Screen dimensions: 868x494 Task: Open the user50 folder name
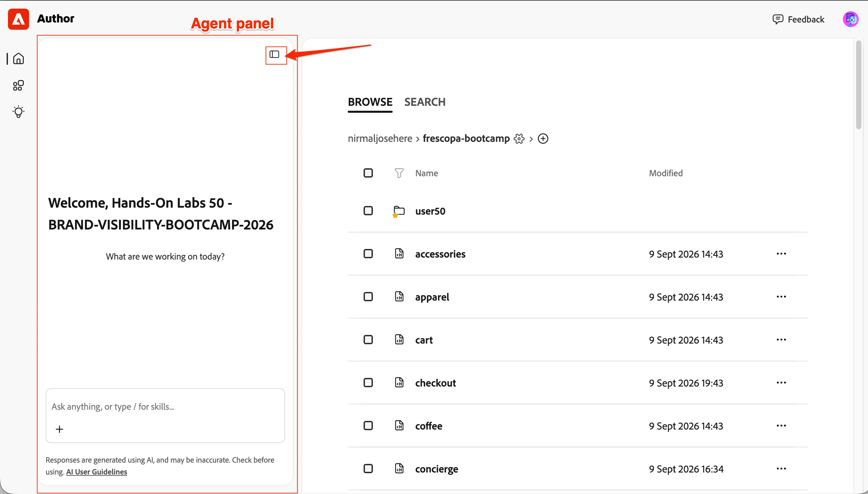(x=430, y=211)
